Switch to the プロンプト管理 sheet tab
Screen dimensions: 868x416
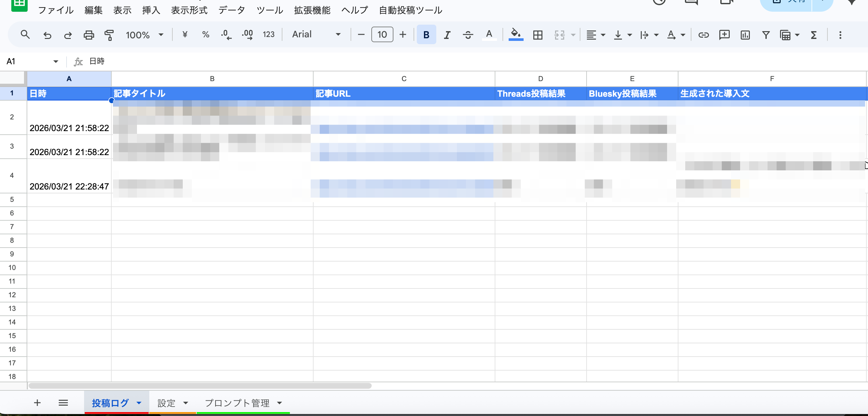click(237, 403)
